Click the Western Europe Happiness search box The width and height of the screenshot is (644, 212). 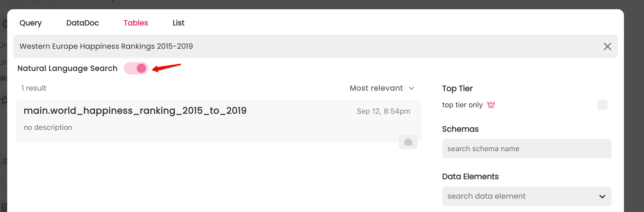point(308,46)
